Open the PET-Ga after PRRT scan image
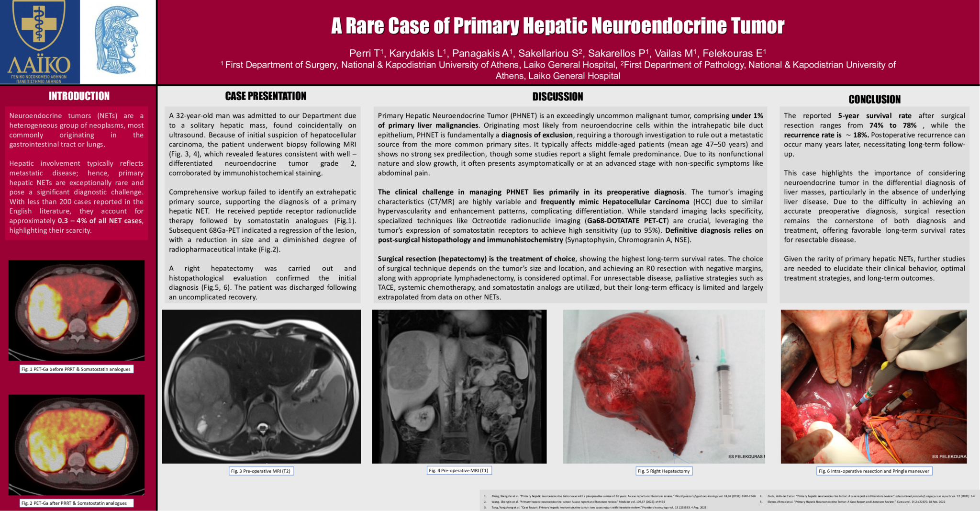Image resolution: width=980 pixels, height=511 pixels. click(77, 444)
